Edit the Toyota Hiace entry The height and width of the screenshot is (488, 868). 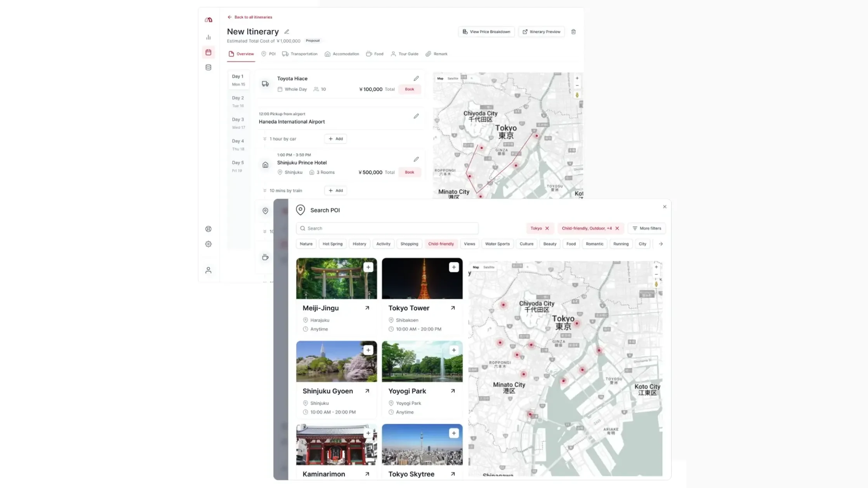click(416, 78)
